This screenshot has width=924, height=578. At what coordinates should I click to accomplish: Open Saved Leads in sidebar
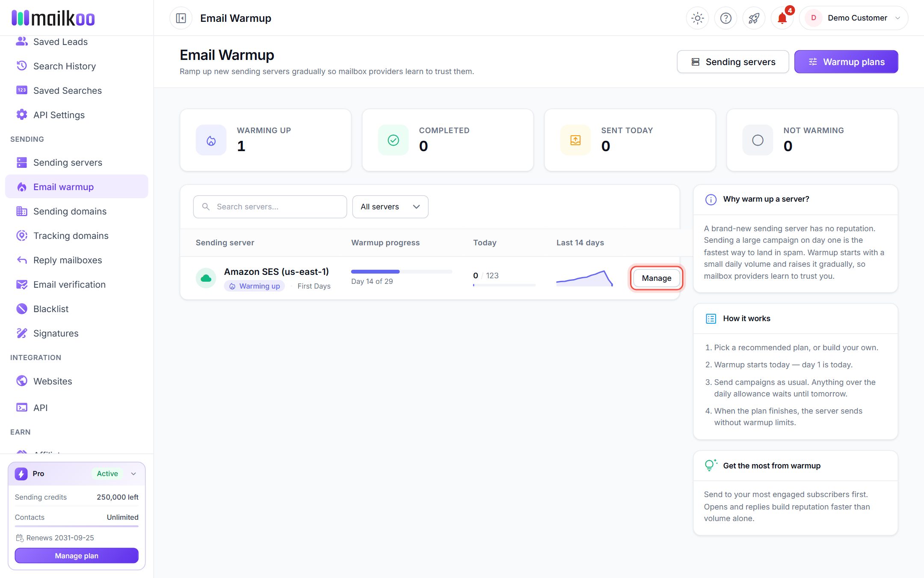click(77, 42)
